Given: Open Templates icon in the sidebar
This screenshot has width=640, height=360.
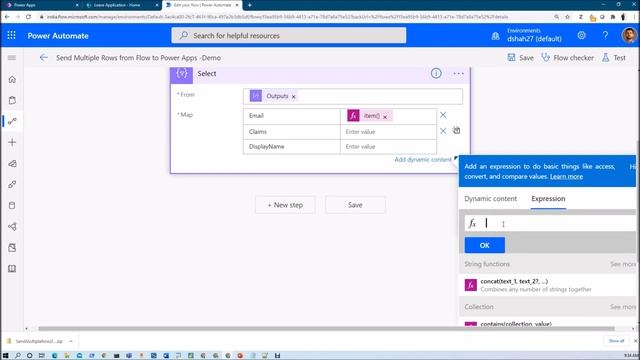Looking at the screenshot, I should point(12,164).
